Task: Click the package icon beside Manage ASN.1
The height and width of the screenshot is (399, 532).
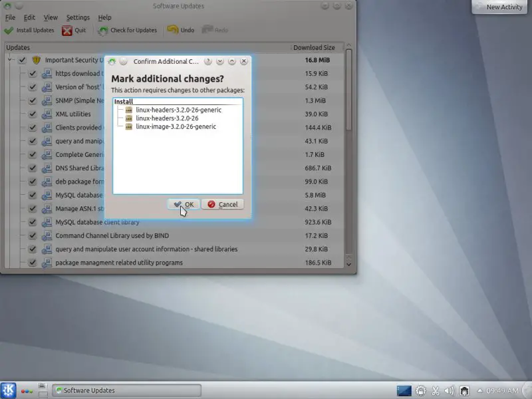Action: pos(47,209)
